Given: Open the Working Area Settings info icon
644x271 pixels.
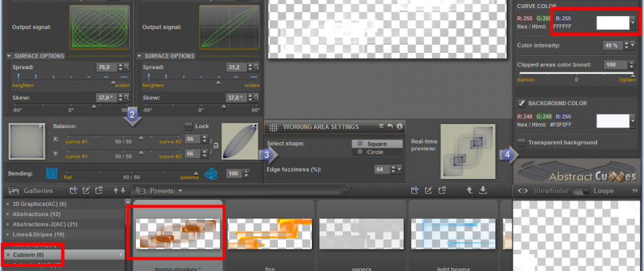Looking at the screenshot, I should 399,127.
